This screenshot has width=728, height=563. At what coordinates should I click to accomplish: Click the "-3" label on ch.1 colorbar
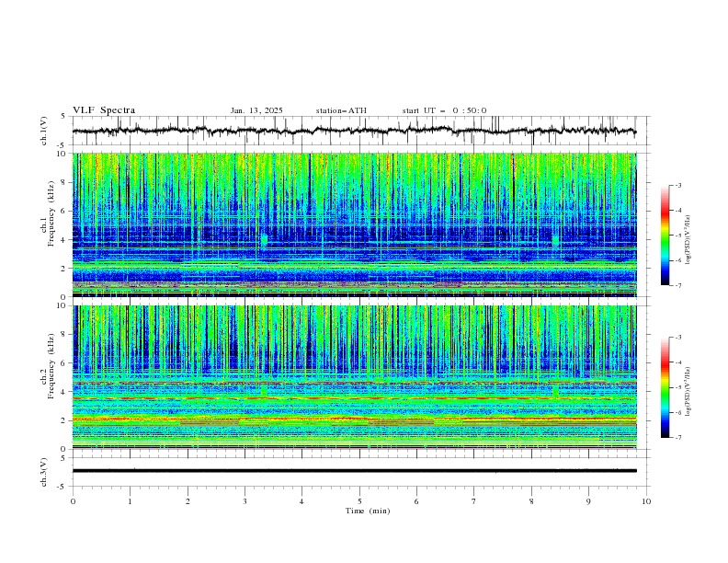pyautogui.click(x=677, y=185)
